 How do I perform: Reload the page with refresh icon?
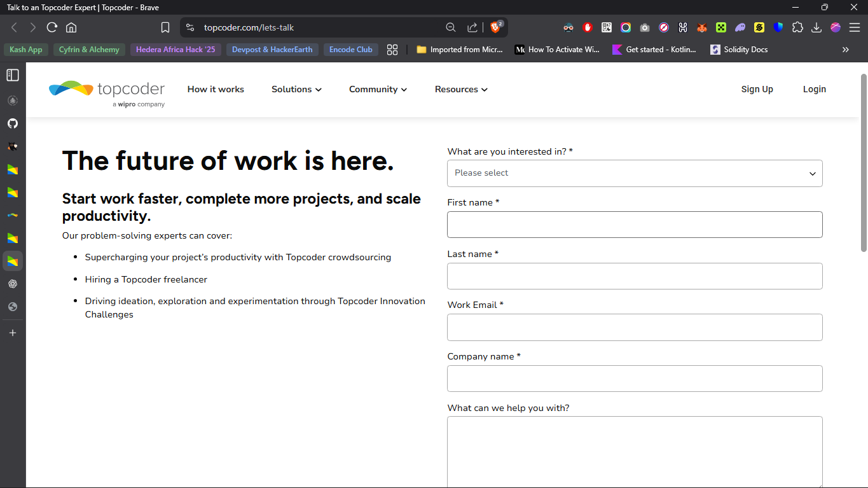(52, 27)
